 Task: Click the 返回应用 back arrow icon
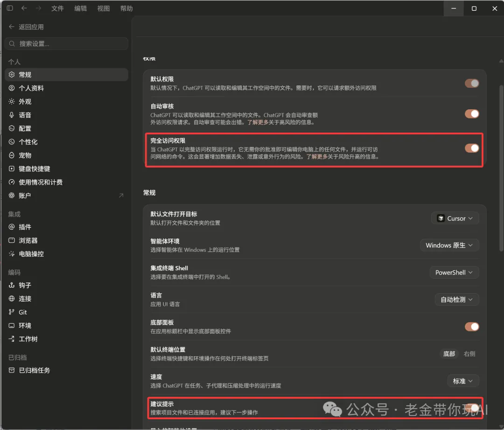coord(12,27)
